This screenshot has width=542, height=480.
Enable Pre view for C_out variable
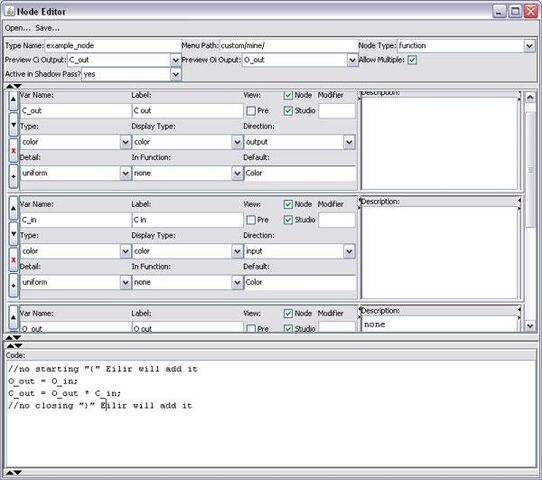(251, 111)
